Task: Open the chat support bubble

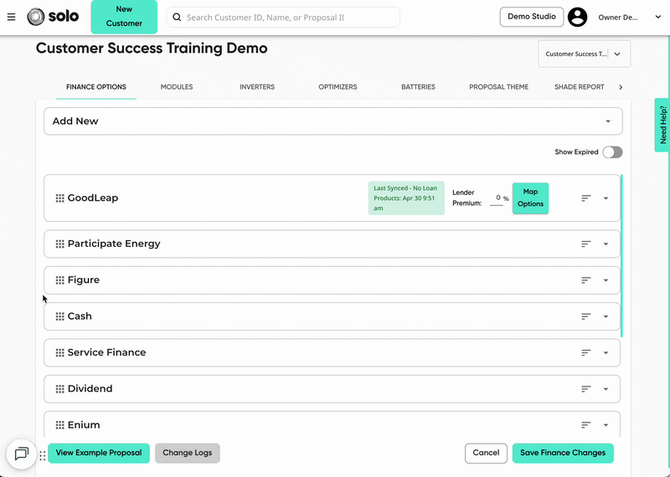Action: click(21, 453)
